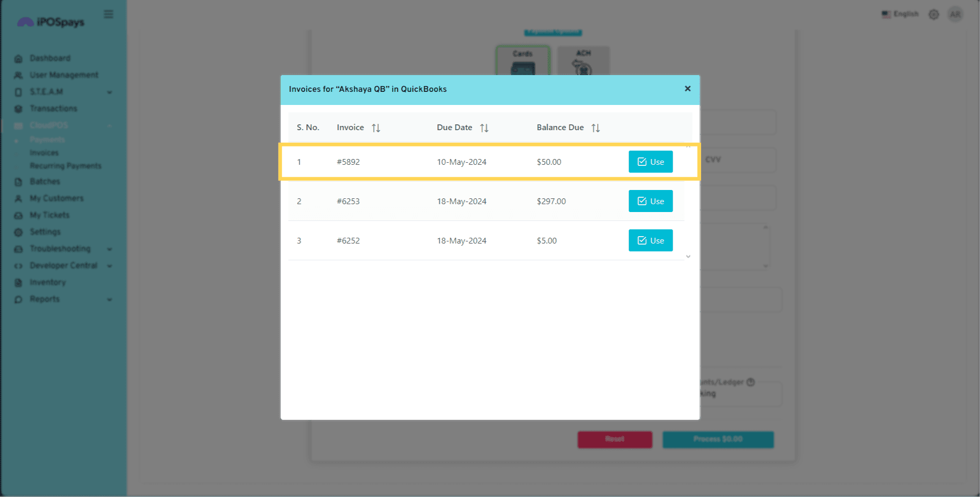Click the Inventory sidebar icon
980x497 pixels.
tap(18, 283)
